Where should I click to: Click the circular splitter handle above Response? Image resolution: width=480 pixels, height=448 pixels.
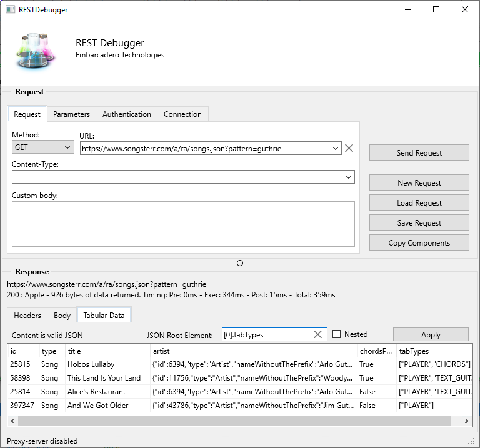coord(240,263)
